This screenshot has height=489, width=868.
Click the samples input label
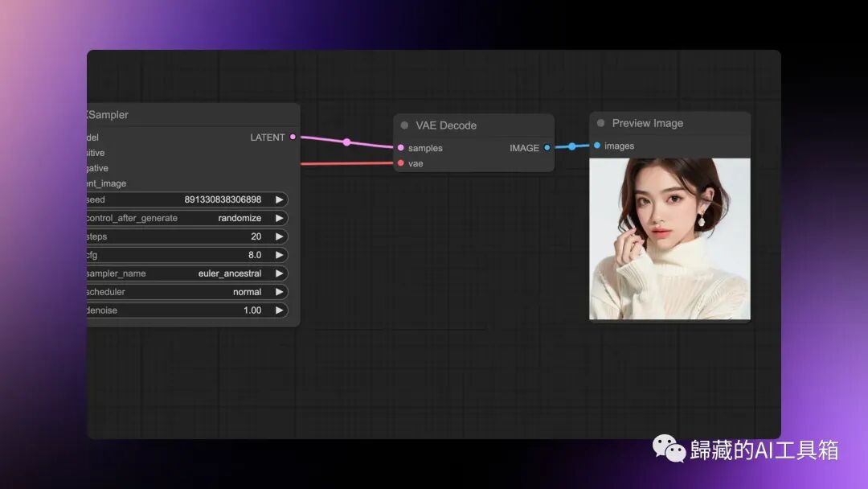pos(425,148)
